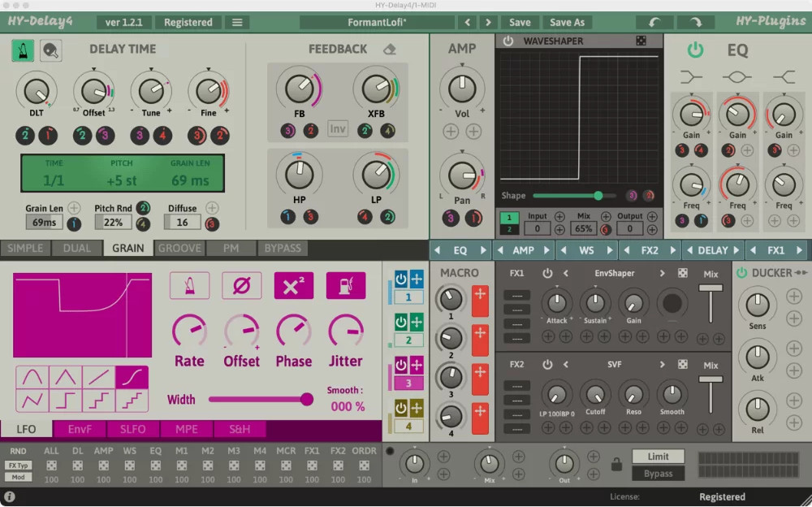Click the fuel pump icon in the Grain panel
812x507 pixels.
346,287
